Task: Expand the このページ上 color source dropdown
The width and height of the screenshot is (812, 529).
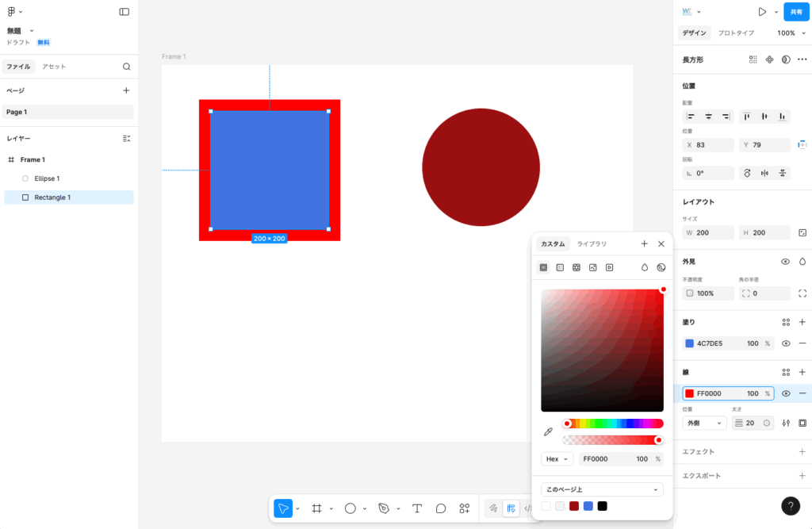Action: coord(602,490)
